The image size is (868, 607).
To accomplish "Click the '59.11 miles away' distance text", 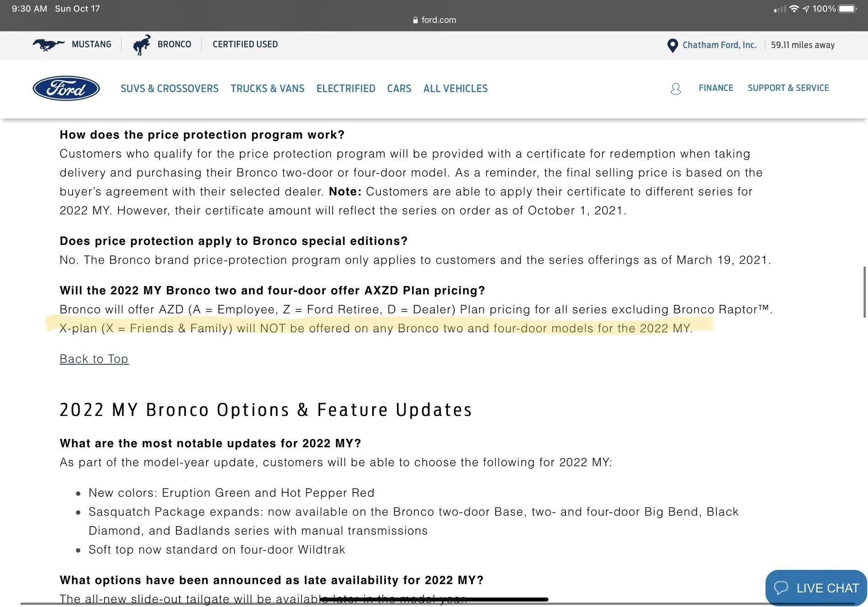I will (x=803, y=45).
